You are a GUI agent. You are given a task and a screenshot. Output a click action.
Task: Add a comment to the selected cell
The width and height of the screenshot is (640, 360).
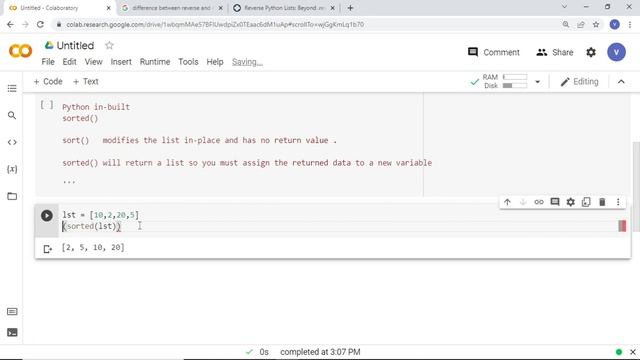[555, 202]
